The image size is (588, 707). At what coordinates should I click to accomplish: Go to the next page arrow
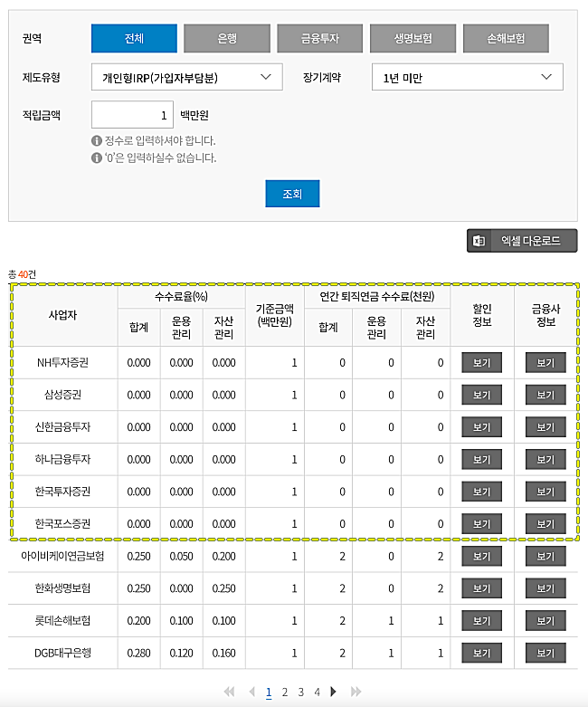[x=334, y=692]
